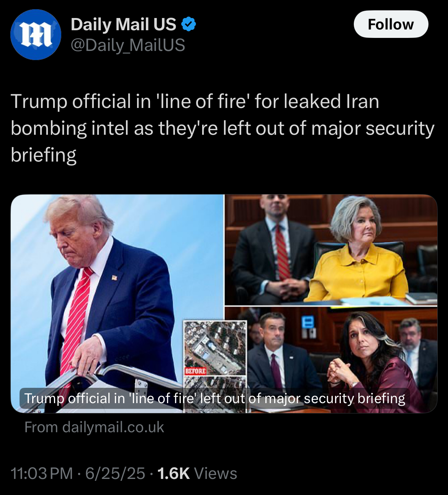Click the 11:03 PM timestamp

click(x=42, y=474)
